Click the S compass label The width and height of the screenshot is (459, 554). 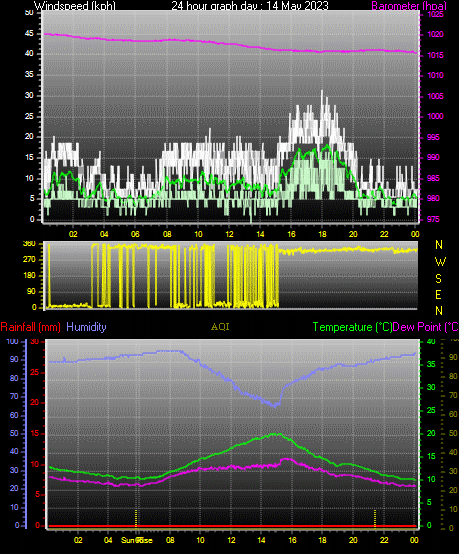(x=439, y=279)
